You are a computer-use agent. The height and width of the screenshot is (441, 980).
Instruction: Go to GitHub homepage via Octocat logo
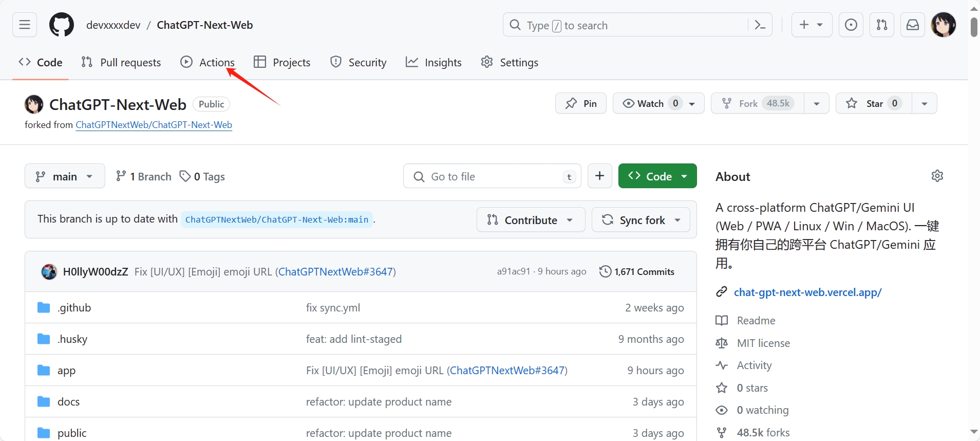pyautogui.click(x=62, y=25)
